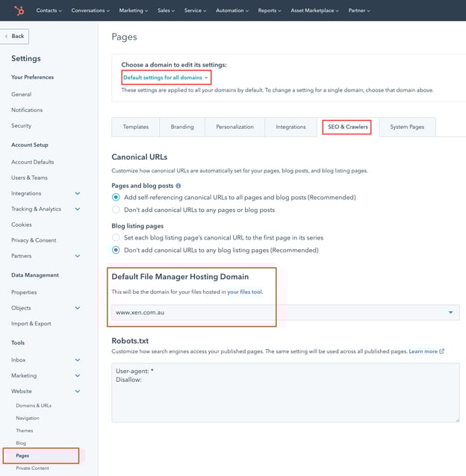Expand Tracking & Analytics in sidebar
This screenshot has height=476, width=466.
[x=78, y=209]
